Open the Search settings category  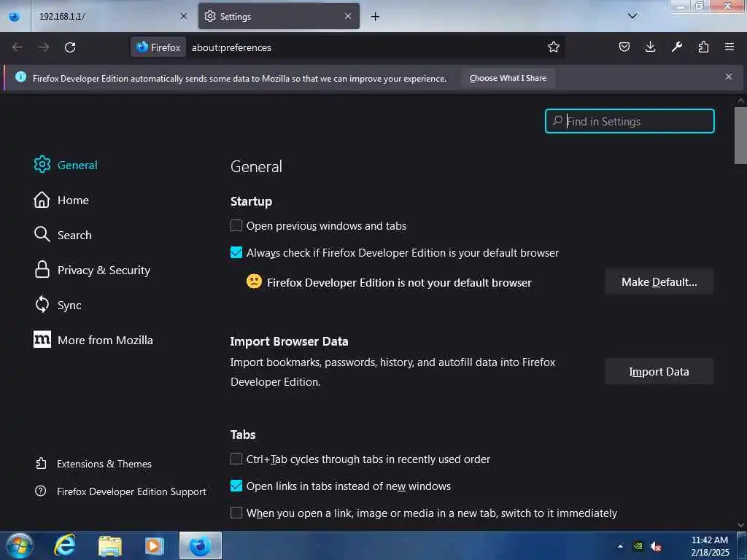63,235
